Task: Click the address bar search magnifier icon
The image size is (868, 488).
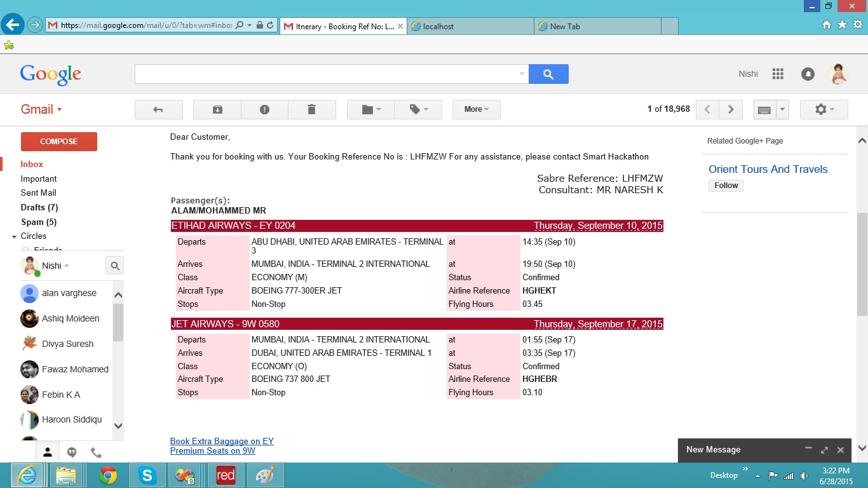Action: pyautogui.click(x=240, y=25)
